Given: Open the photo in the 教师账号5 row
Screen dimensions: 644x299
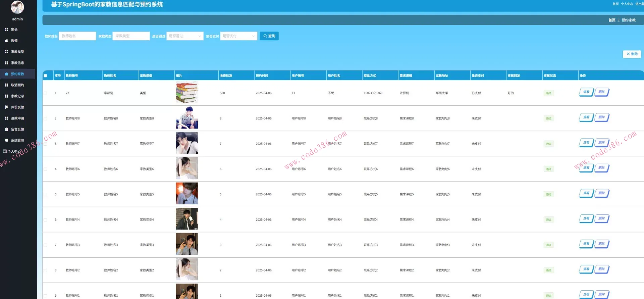Looking at the screenshot, I should pos(187,194).
